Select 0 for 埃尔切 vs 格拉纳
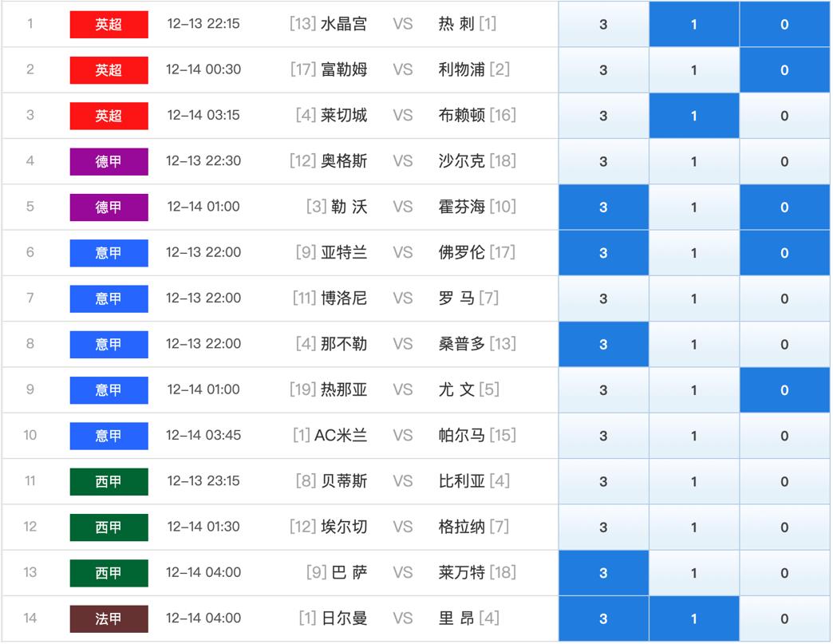The width and height of the screenshot is (833, 644). 784,527
